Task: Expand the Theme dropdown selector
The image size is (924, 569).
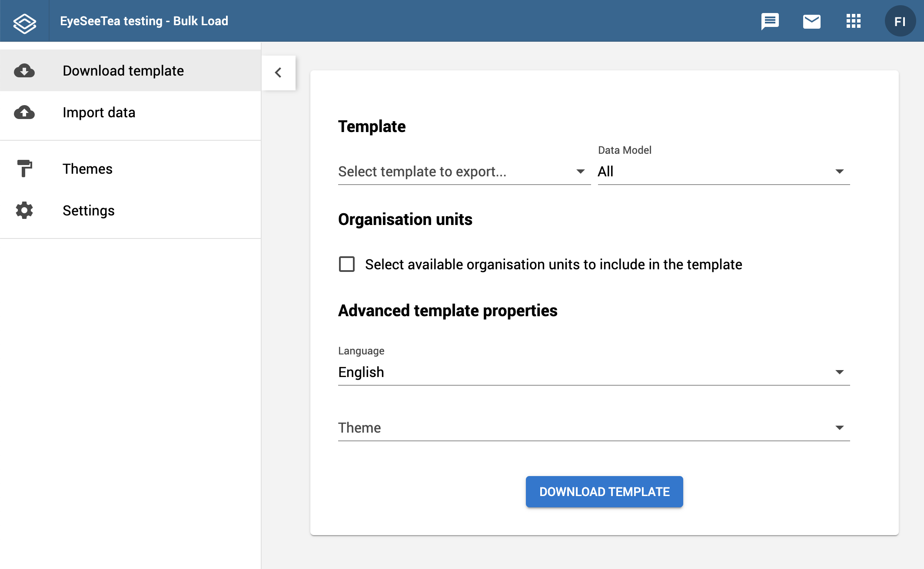Action: click(841, 428)
